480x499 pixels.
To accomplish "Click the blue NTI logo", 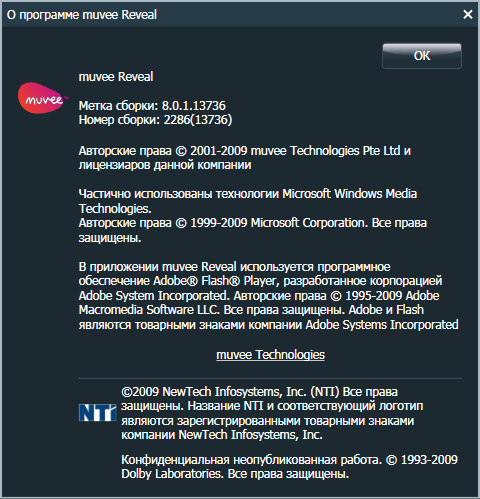I will pyautogui.click(x=98, y=413).
